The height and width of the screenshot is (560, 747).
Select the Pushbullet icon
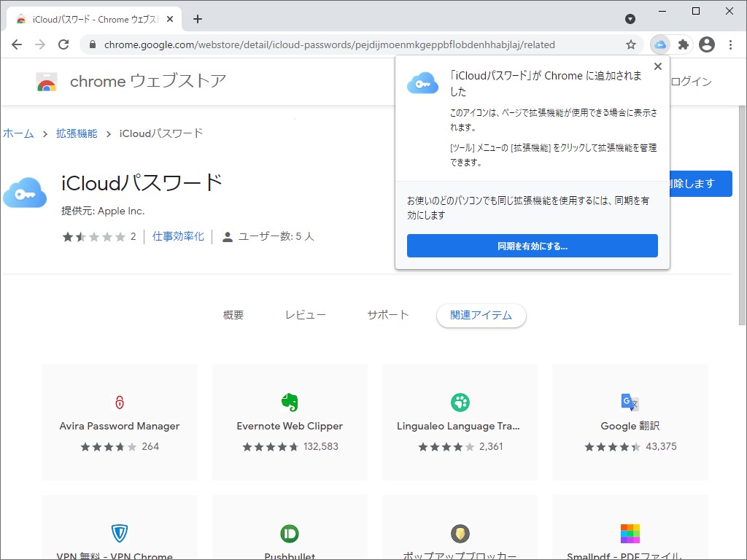tap(289, 533)
